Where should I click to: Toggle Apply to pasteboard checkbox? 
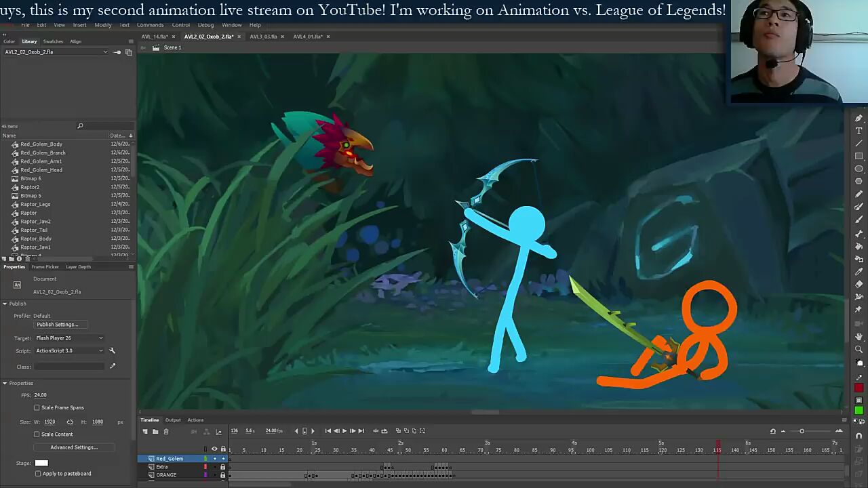pos(38,473)
